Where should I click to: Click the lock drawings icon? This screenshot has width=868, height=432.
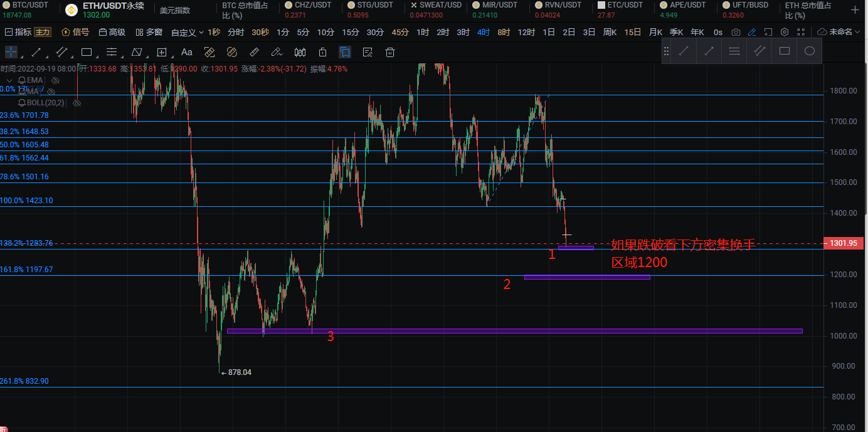point(323,53)
